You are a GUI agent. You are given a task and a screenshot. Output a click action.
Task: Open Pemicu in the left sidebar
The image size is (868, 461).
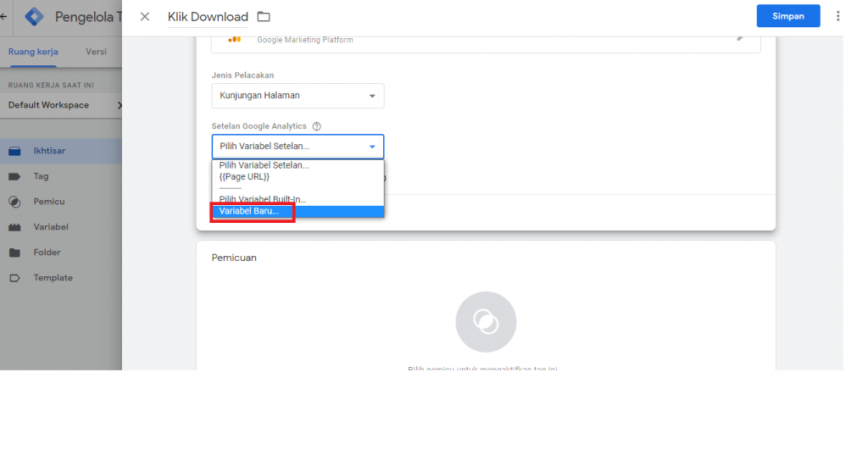point(49,202)
